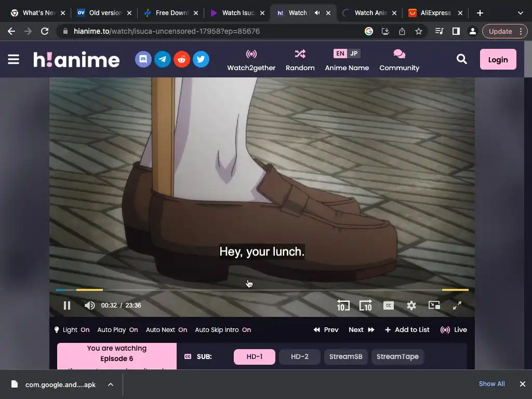This screenshot has height=399, width=532.
Task: Close the AliExpress tab
Action: (460, 13)
